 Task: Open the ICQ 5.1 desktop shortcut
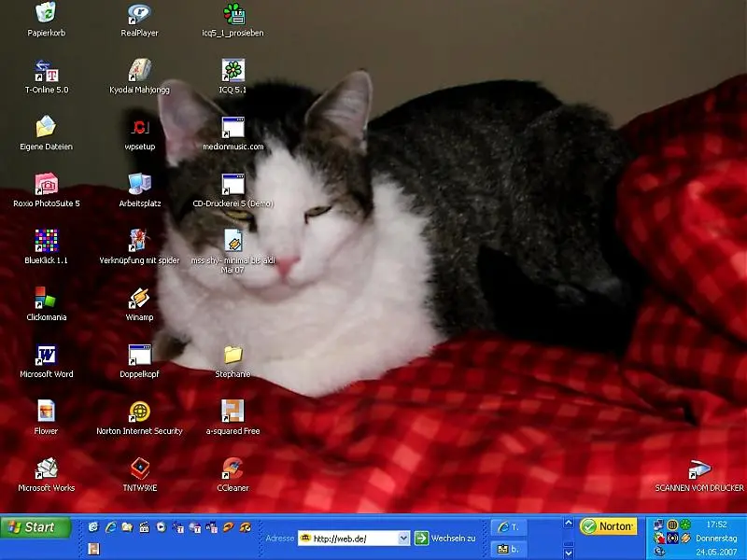coord(233,71)
